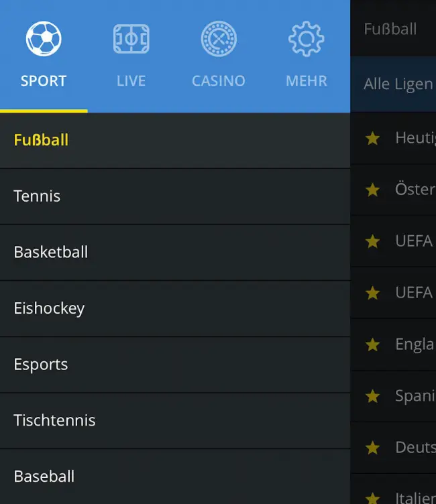This screenshot has height=504, width=436.
Task: Open the Fußball header on right panel
Action: pyautogui.click(x=390, y=29)
